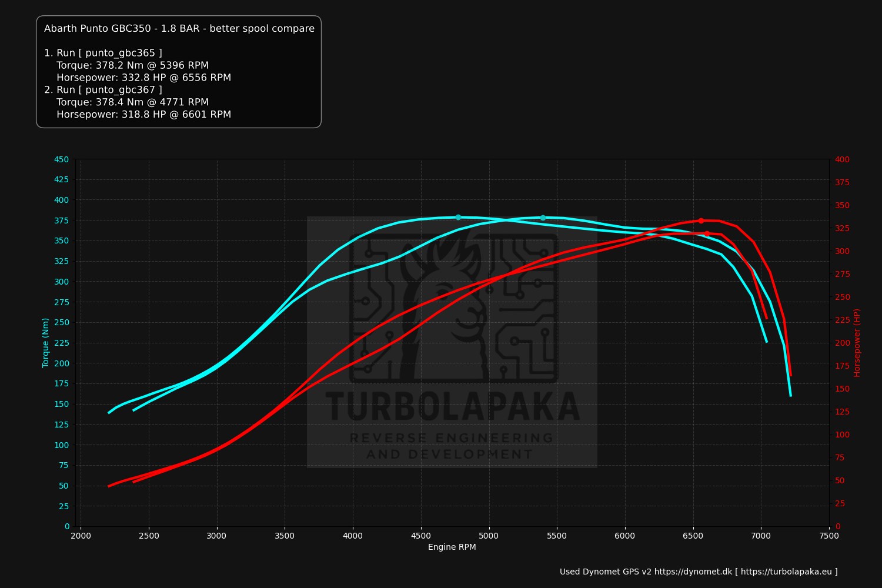Click the horsepower peak dot at 6556 RPM
Viewport: 882px width, 588px height.
[701, 221]
